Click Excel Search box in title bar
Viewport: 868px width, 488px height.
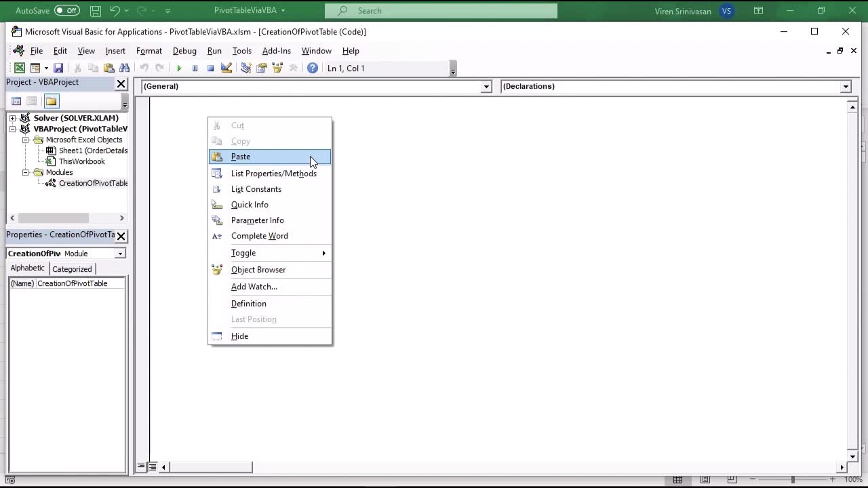[441, 11]
